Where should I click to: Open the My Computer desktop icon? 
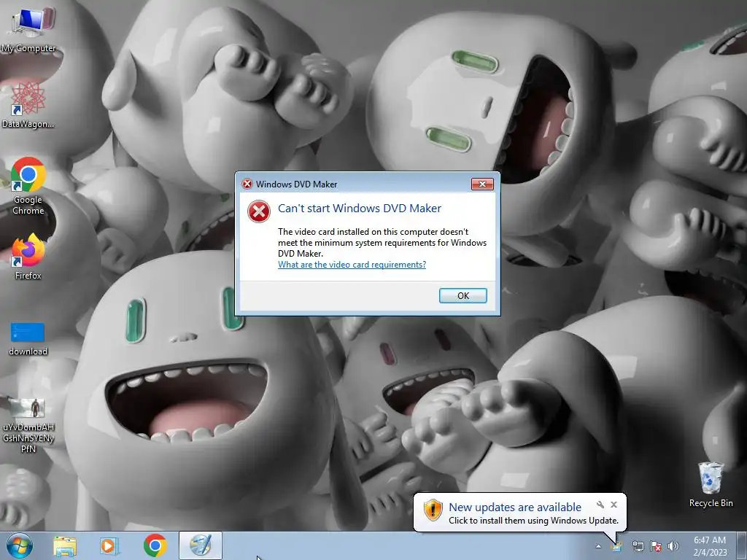coord(28,28)
